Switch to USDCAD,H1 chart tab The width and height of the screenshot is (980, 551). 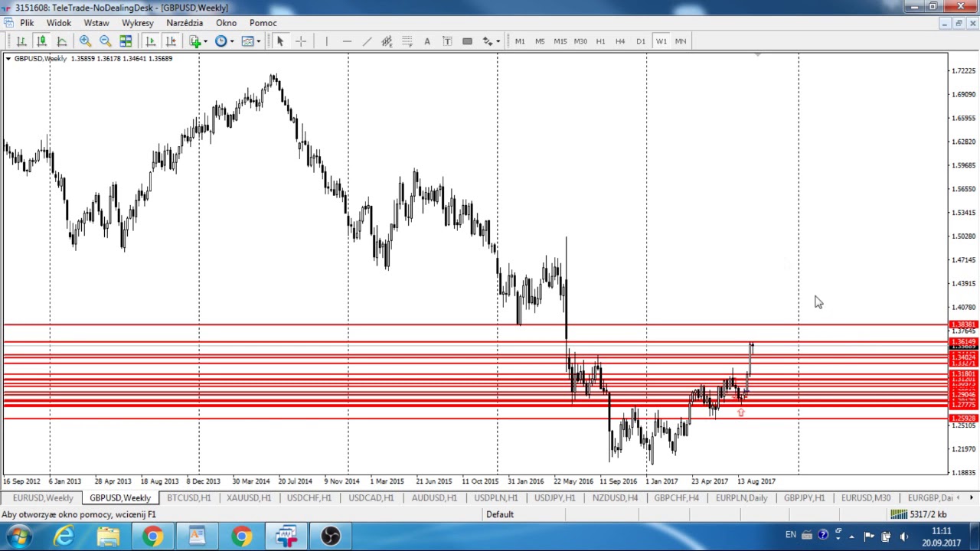click(x=371, y=498)
